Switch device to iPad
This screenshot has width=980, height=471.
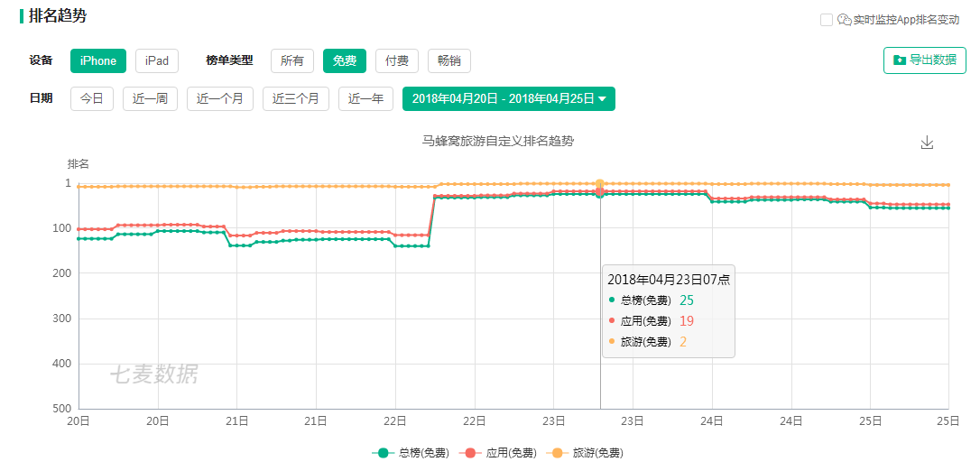[x=157, y=60]
